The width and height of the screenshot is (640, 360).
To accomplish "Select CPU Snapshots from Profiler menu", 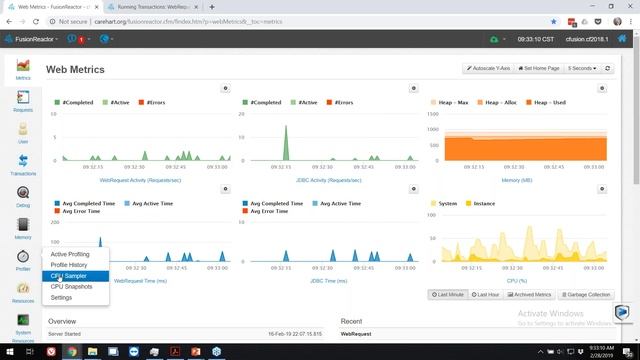I will (x=76, y=287).
